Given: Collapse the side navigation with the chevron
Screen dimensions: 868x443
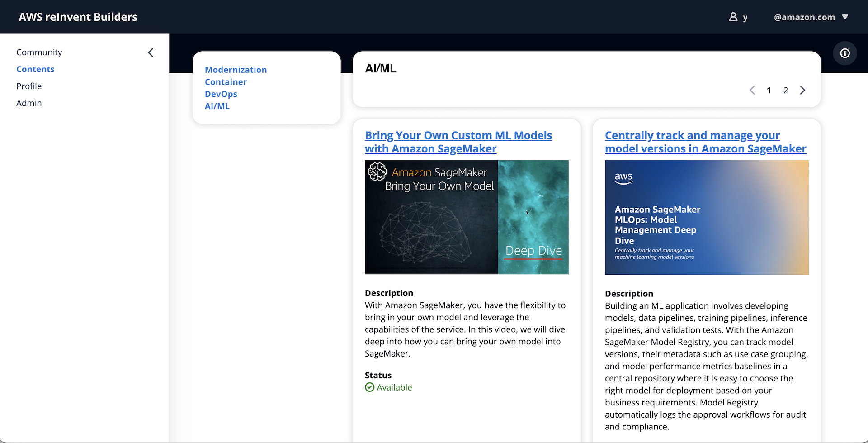Looking at the screenshot, I should point(151,52).
